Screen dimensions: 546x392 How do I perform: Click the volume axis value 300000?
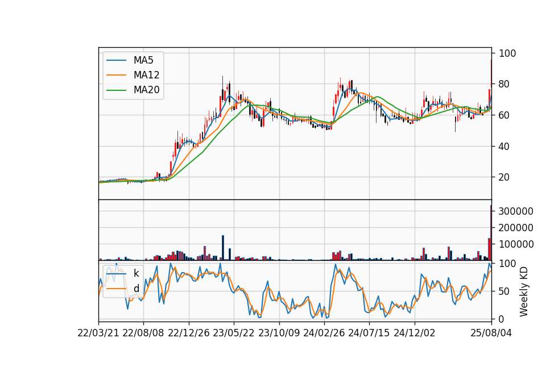click(516, 211)
